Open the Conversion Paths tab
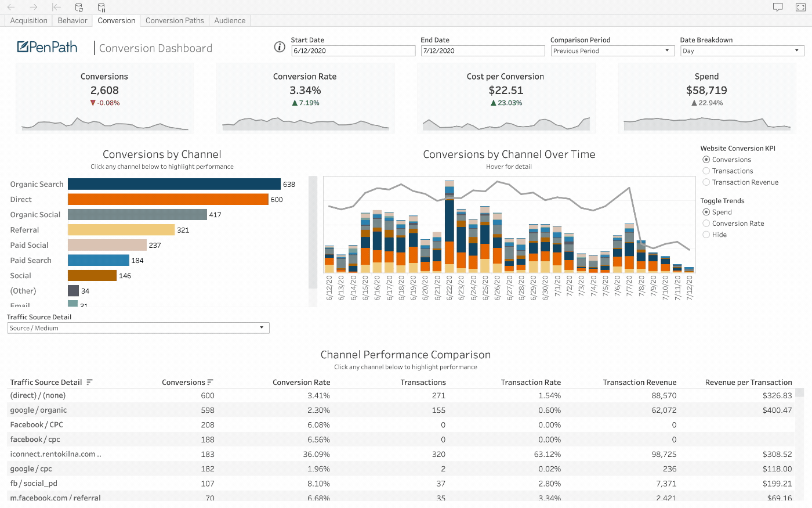The height and width of the screenshot is (508, 812). click(175, 20)
